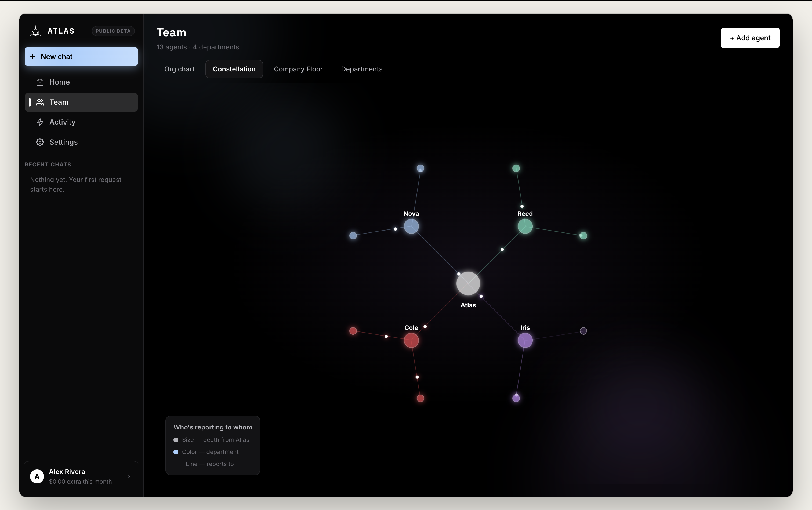The height and width of the screenshot is (510, 812).
Task: Select the Iris agent node
Action: [525, 340]
